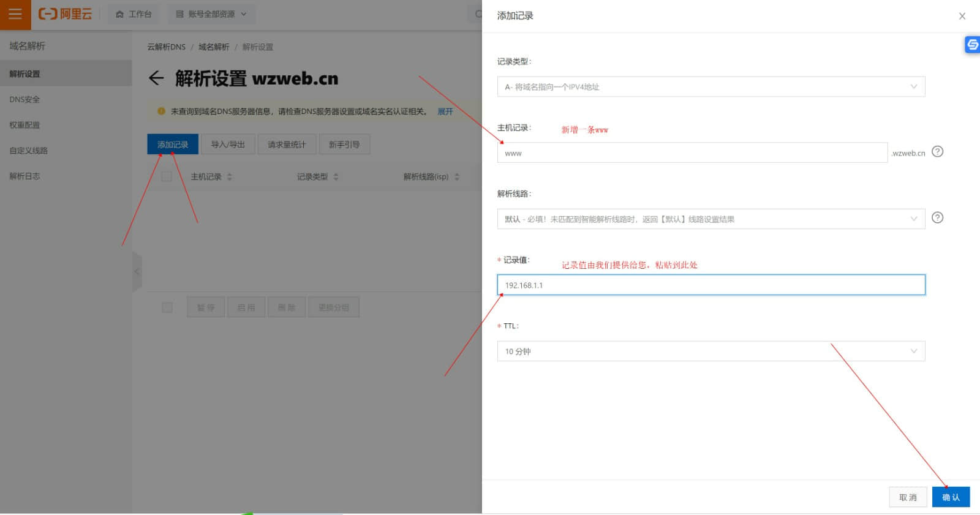The image size is (980, 515).
Task: Click the 展开 link in warning banner
Action: [445, 111]
